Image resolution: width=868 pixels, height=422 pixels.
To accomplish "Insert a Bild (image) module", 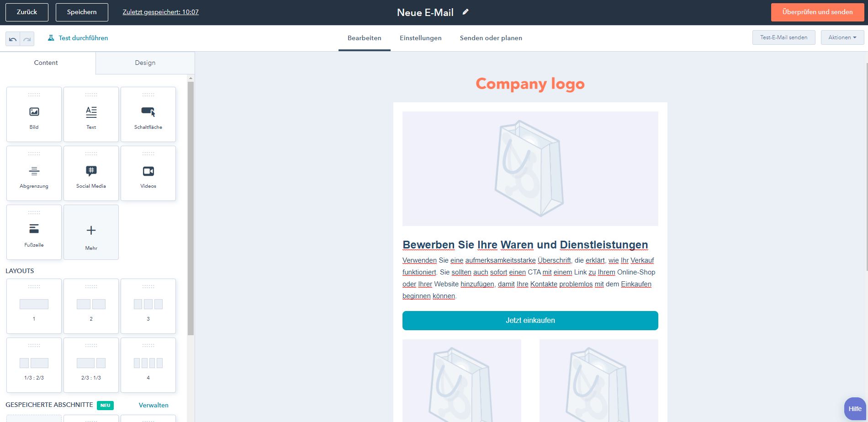I will click(33, 114).
